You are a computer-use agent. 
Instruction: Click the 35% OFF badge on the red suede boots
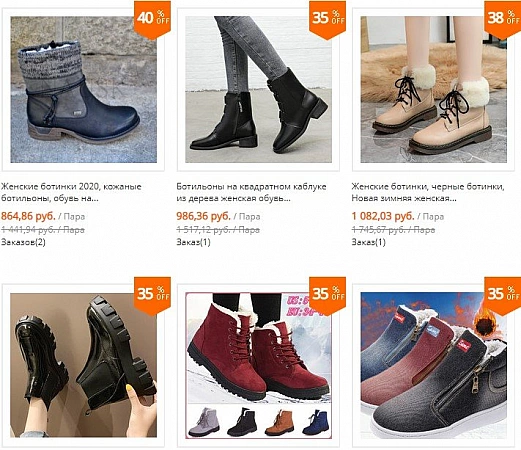327,296
